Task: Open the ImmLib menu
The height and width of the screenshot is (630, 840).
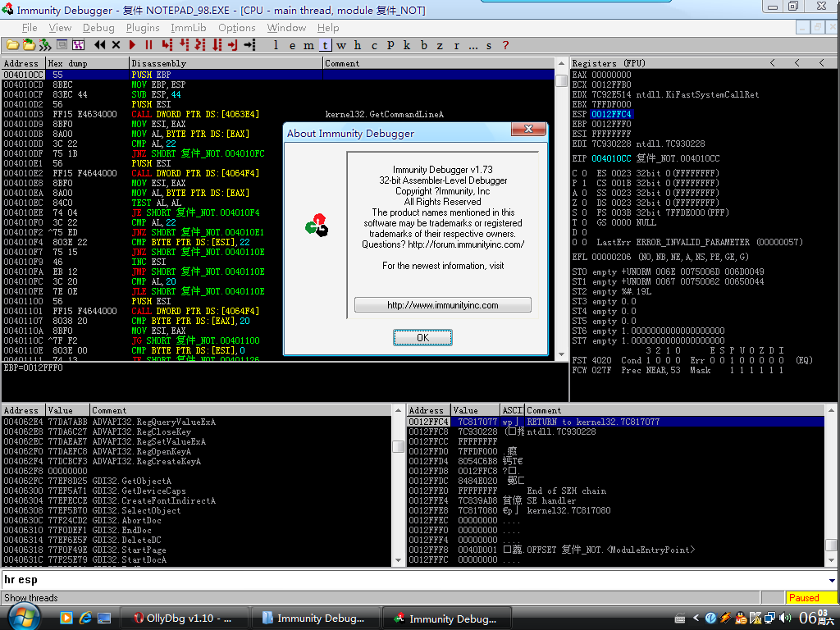Action: (189, 28)
